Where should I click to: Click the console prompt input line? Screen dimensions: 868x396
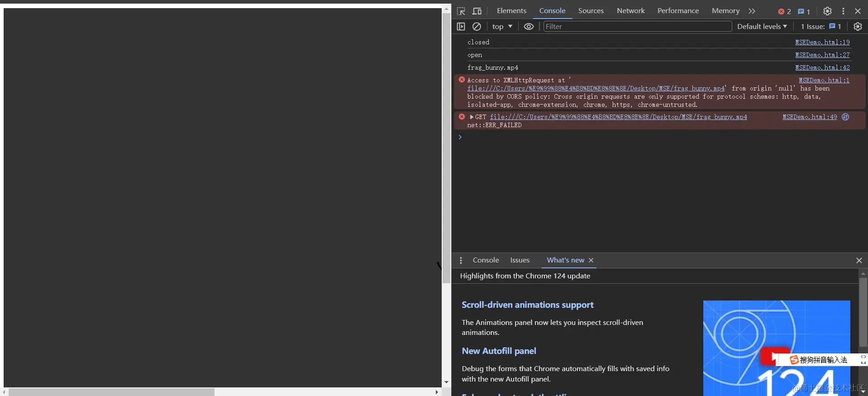point(661,137)
